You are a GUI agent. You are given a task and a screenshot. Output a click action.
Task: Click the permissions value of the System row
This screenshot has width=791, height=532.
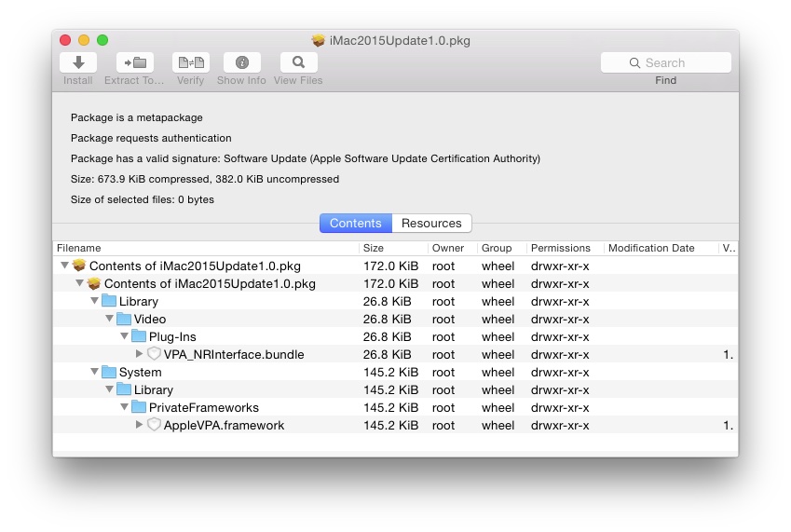point(560,372)
